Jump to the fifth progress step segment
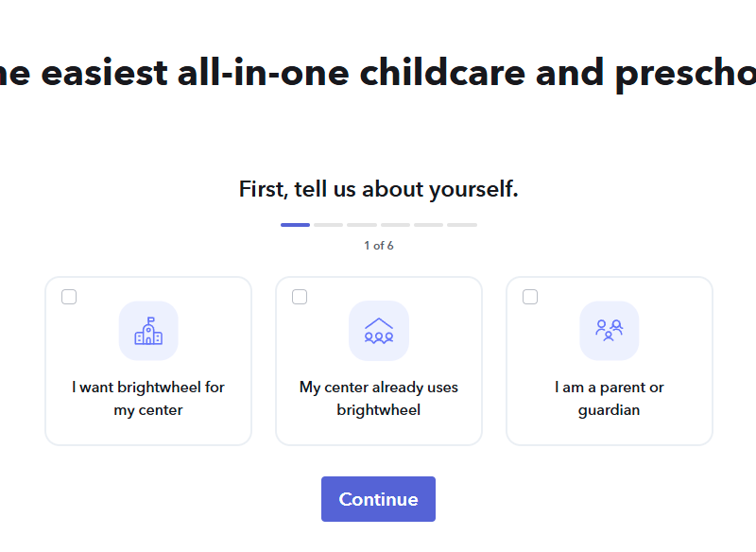 pos(428,225)
